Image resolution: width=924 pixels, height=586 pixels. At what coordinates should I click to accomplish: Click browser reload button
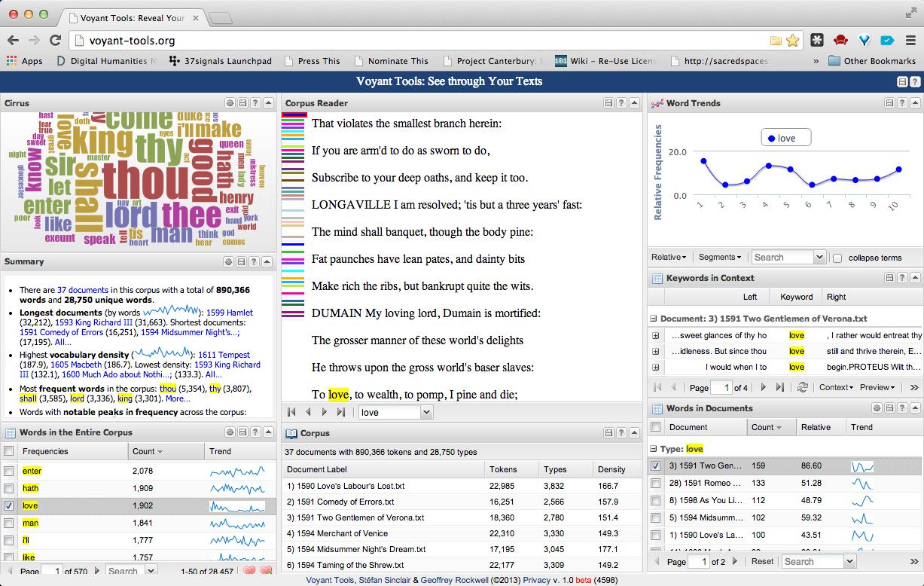point(55,41)
